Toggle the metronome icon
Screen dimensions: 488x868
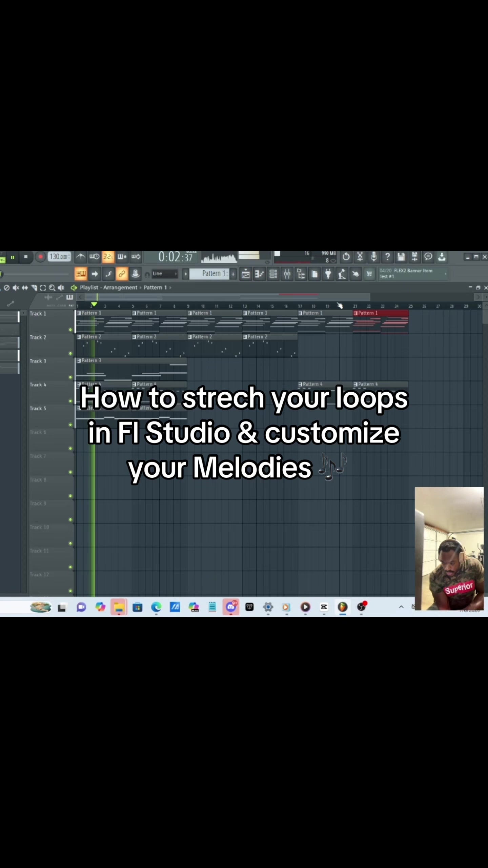[81, 257]
